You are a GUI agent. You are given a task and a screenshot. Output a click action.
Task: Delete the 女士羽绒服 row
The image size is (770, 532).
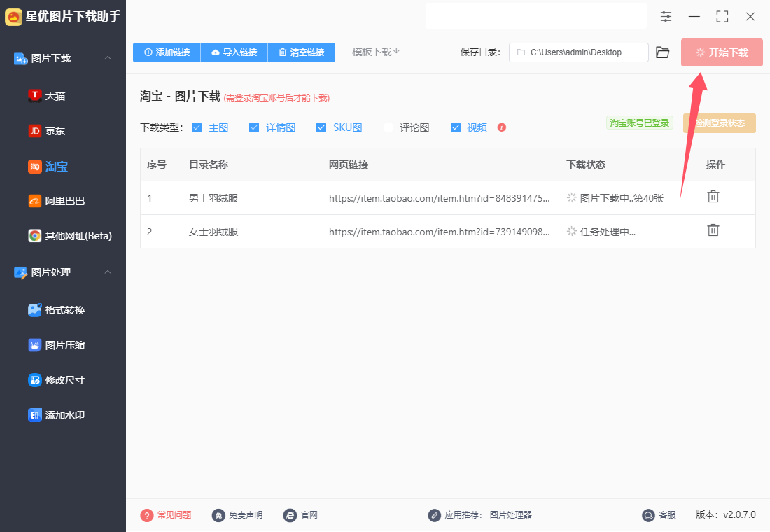point(713,230)
